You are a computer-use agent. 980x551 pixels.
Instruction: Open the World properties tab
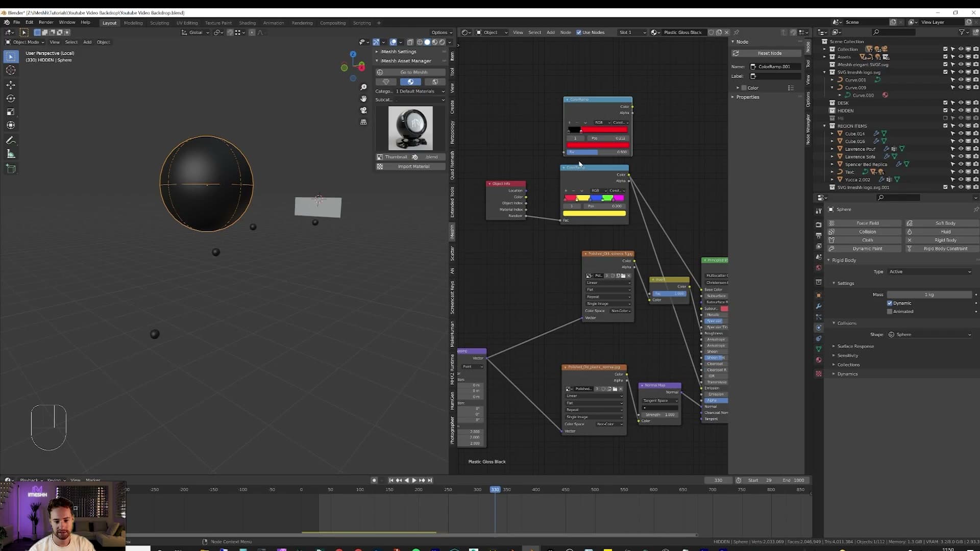pos(819,268)
